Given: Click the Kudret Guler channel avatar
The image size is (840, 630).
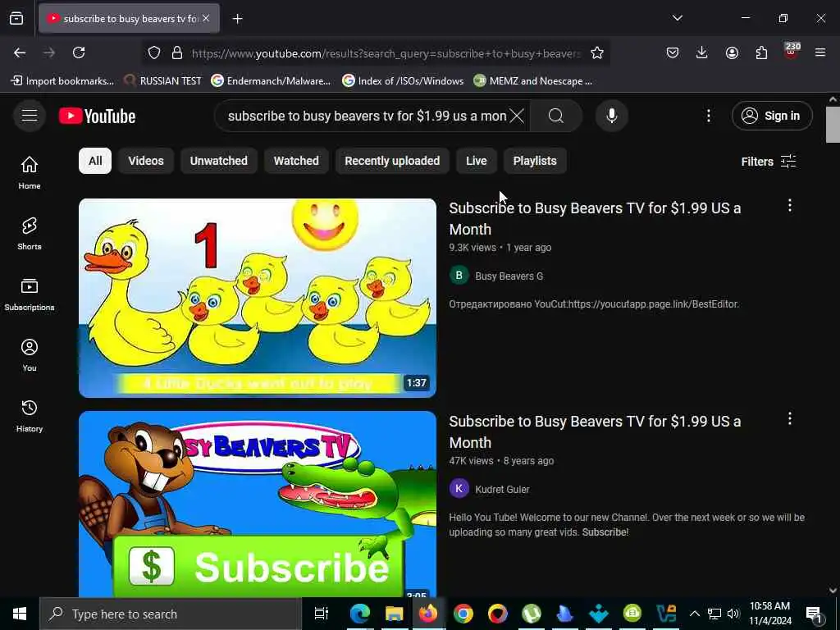Looking at the screenshot, I should (x=459, y=489).
